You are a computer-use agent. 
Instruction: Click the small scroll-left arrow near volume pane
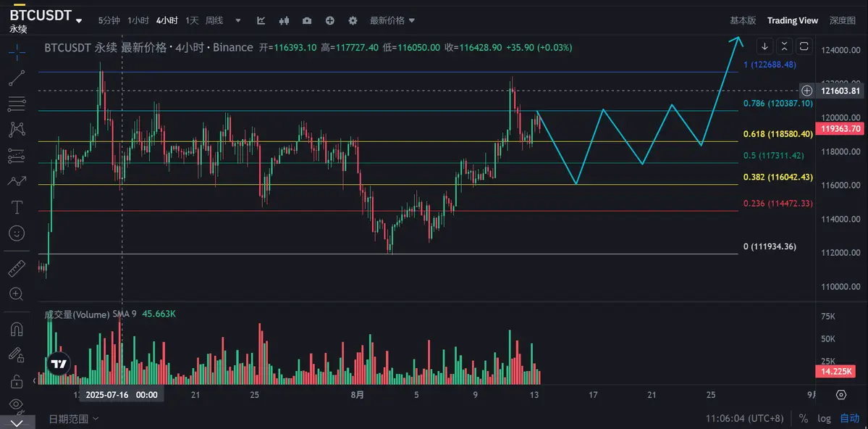click(35, 380)
